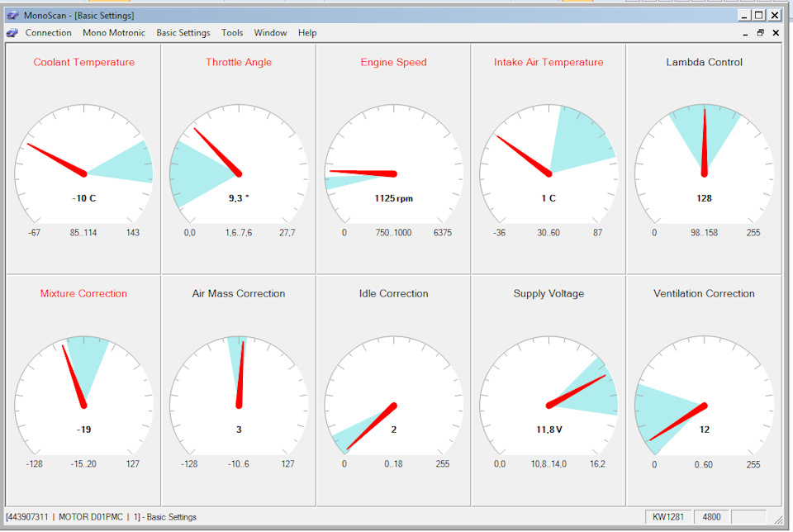Click the Ventilation Correction title label
This screenshot has width=793, height=532.
click(x=704, y=293)
